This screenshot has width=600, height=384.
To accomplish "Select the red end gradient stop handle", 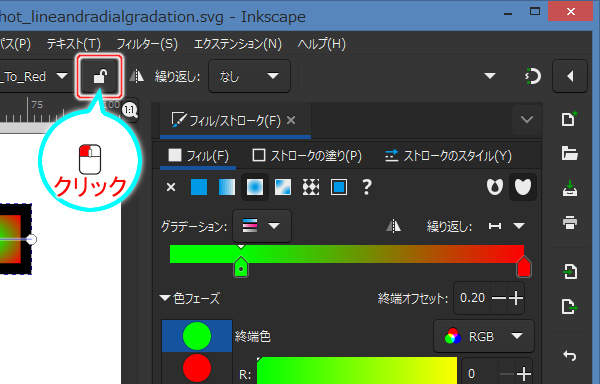I will (x=523, y=267).
